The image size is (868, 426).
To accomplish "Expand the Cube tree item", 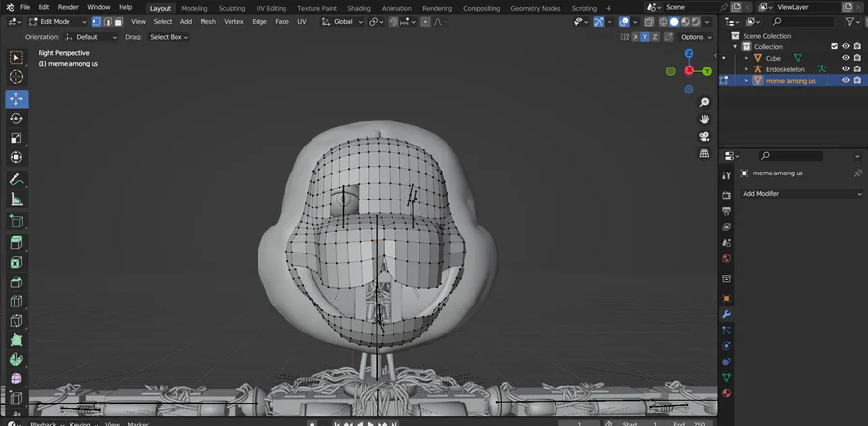I will pos(746,58).
